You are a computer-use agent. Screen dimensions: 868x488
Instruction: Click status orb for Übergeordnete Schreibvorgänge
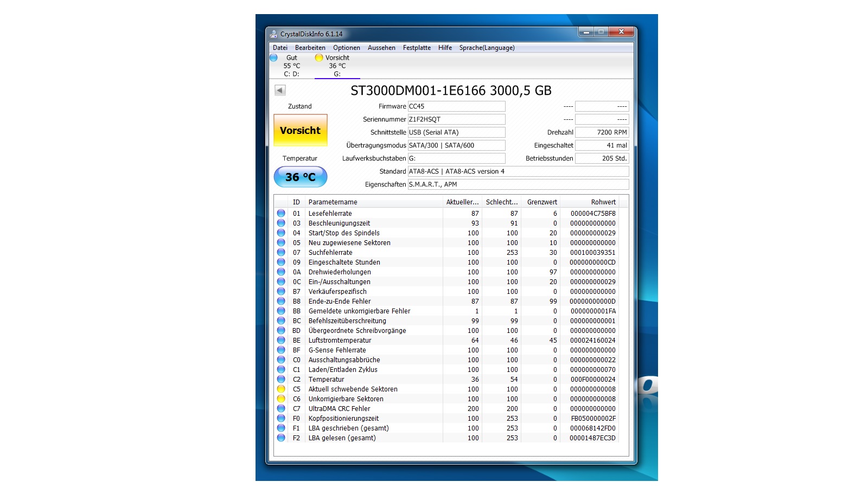point(281,330)
